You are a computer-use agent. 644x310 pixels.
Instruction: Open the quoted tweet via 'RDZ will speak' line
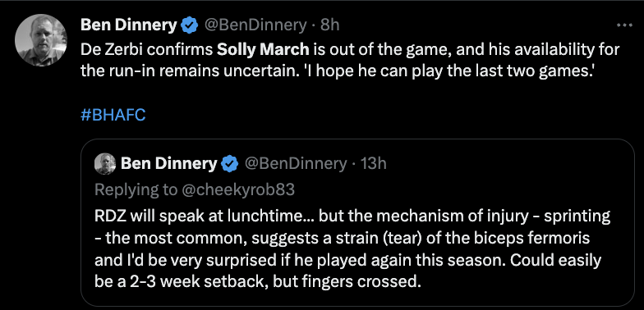352,217
